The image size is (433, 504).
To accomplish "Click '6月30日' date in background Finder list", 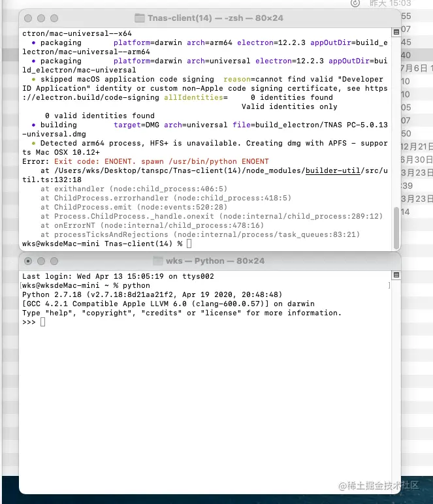I will pyautogui.click(x=417, y=159).
